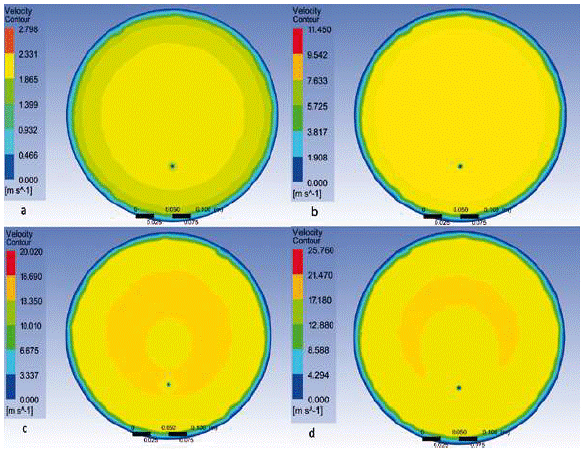Select the [m s^-1] unit label in panel c
Screen dimensions: 582x462
click(x=20, y=411)
